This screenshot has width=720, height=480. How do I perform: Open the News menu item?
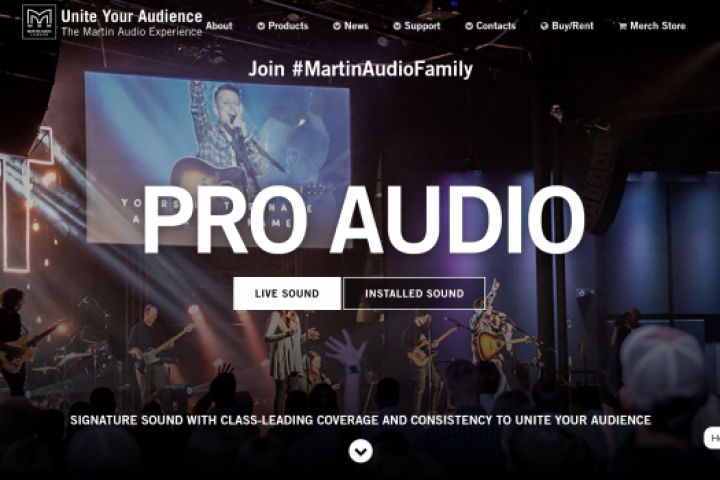351,26
